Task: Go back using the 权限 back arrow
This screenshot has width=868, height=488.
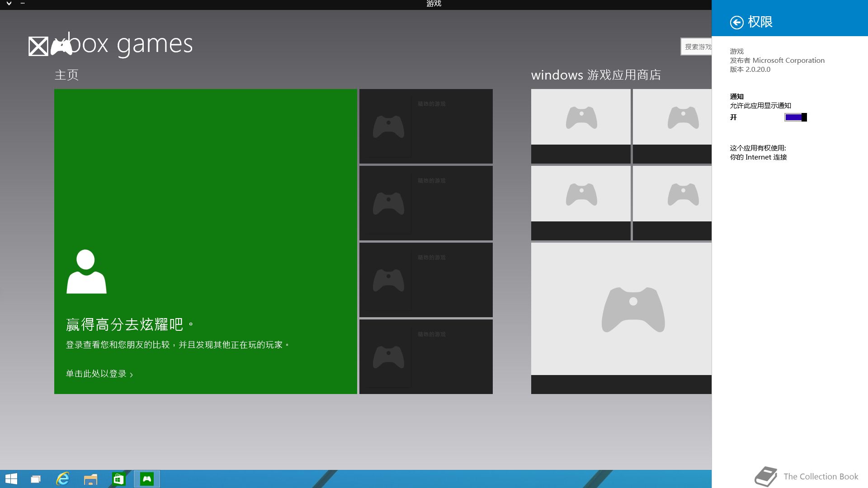Action: [x=736, y=22]
